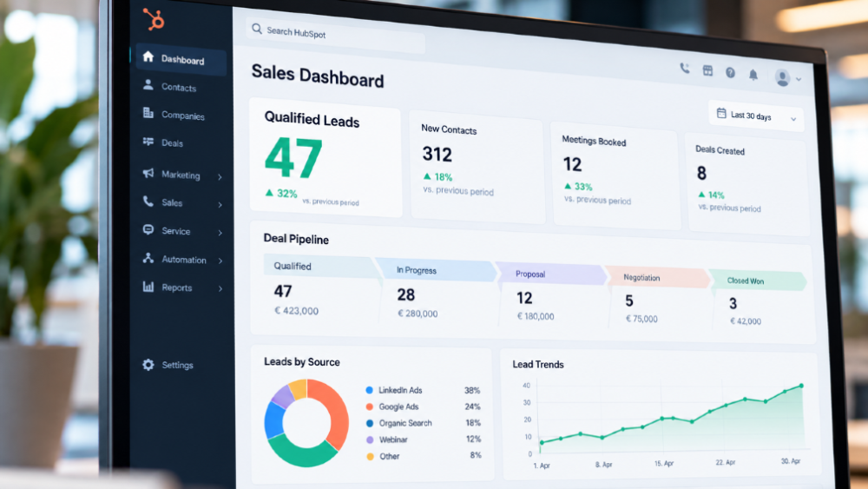Click the Leads by Source heading
The width and height of the screenshot is (868, 489).
coord(302,361)
